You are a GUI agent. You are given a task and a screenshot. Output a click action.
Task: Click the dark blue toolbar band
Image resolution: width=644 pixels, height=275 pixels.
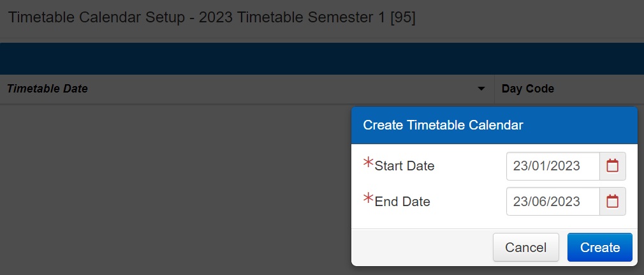(319, 59)
